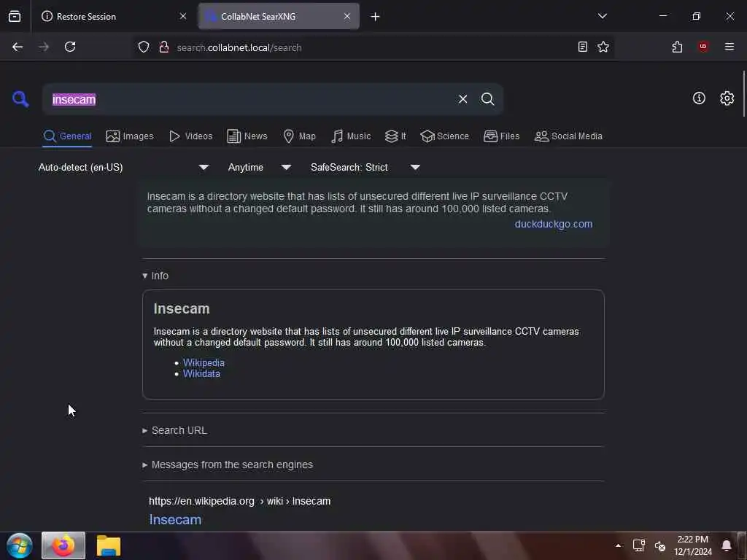Expand the Search URL section
Viewport: 747px width, 560px height.
[175, 430]
